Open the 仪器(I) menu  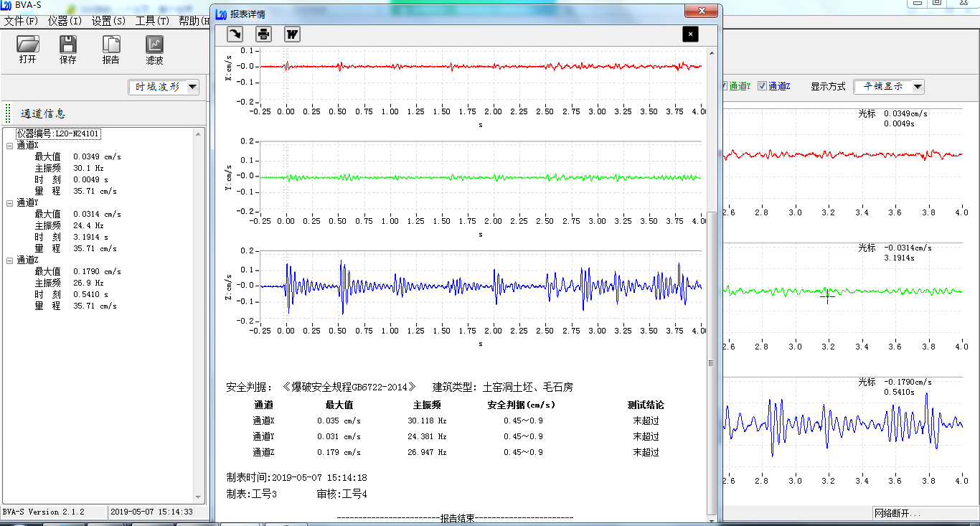pyautogui.click(x=65, y=21)
